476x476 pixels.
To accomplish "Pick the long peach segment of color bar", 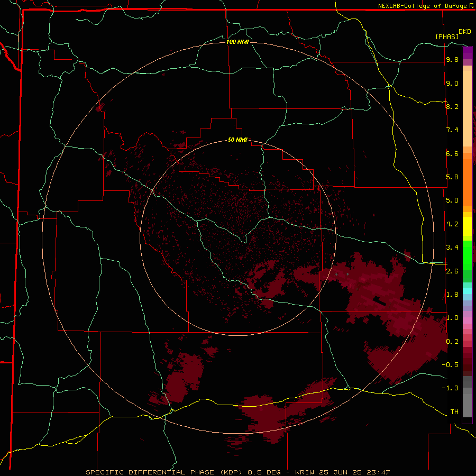I will click(467, 108).
